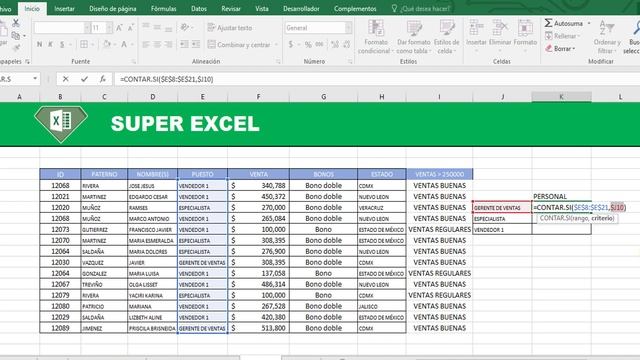Switch to the Diseño de página tab
This screenshot has height=360, width=640.
point(113,9)
